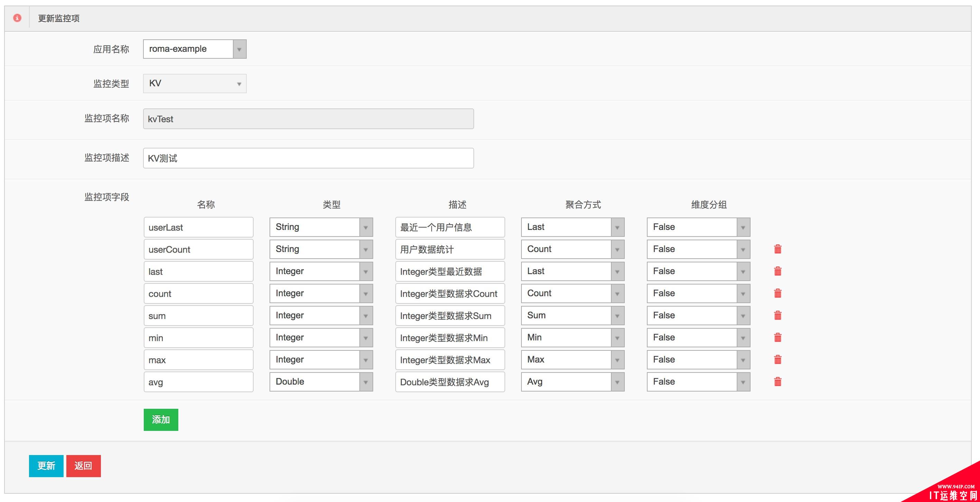This screenshot has width=980, height=502.
Task: Click the Integer类型数据求Max description input
Action: coord(450,359)
